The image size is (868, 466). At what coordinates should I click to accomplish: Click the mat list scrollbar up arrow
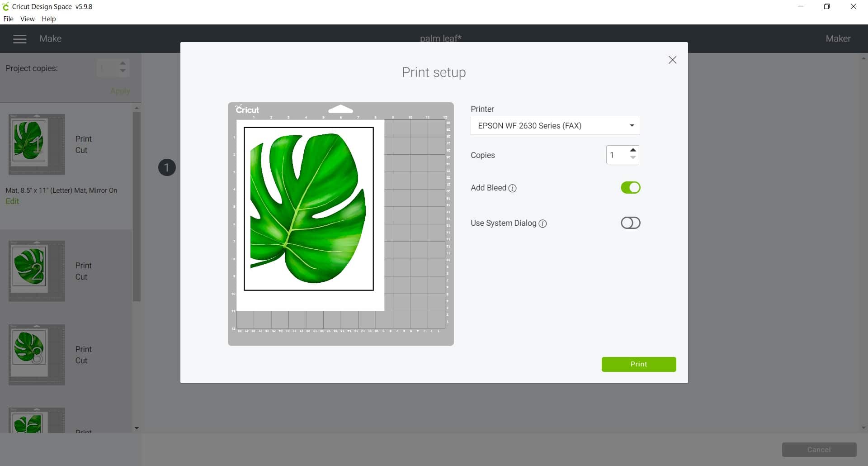(137, 108)
